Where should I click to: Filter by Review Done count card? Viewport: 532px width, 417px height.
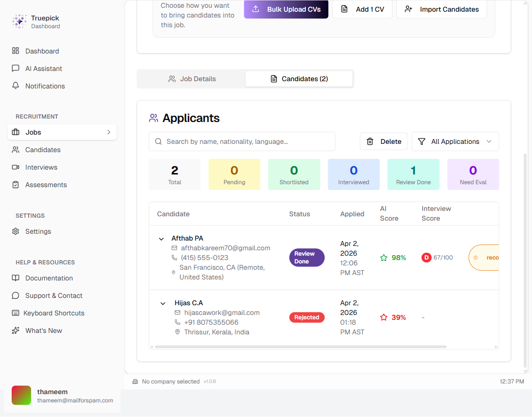pos(413,174)
